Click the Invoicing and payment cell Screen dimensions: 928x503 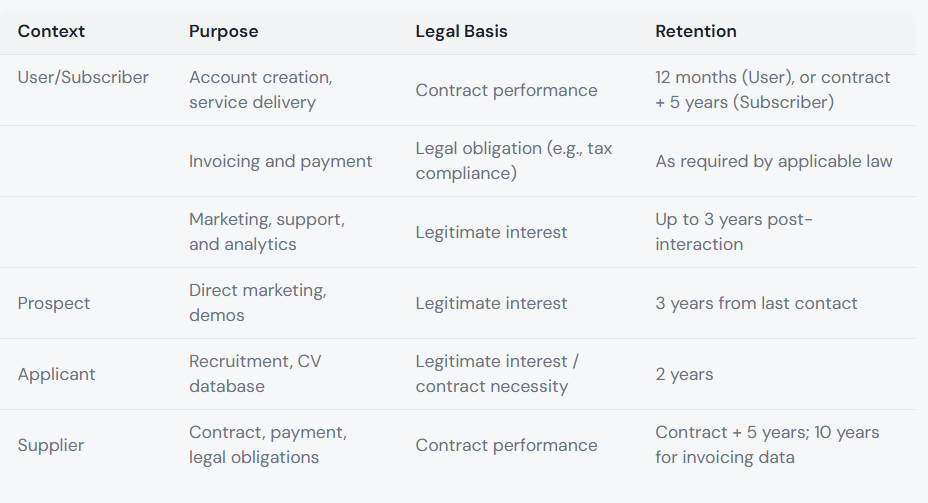280,161
